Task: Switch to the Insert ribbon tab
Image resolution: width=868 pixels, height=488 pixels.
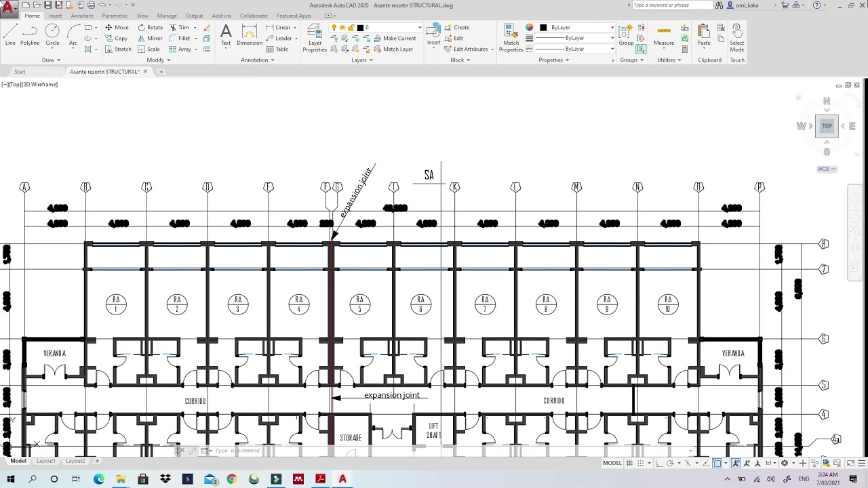Action: 55,16
